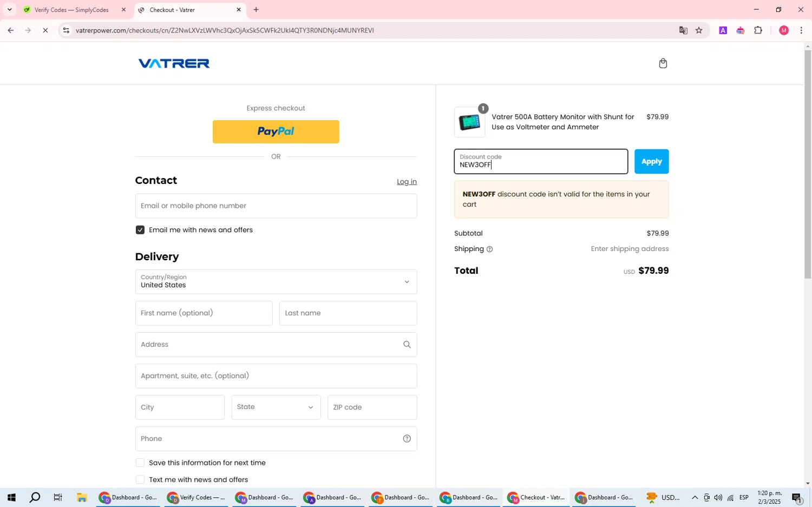The image size is (812, 507).
Task: Stop loading the page
Action: [x=45, y=30]
